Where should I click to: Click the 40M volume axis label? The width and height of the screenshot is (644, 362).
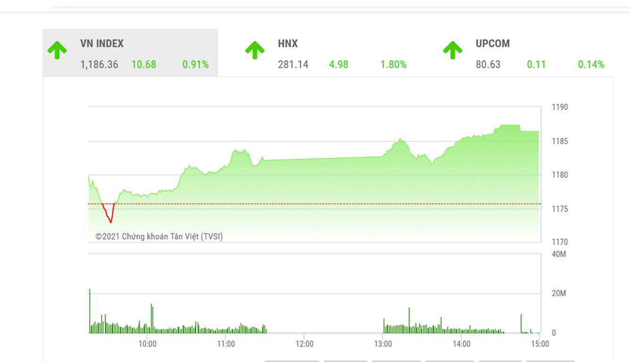click(x=559, y=254)
